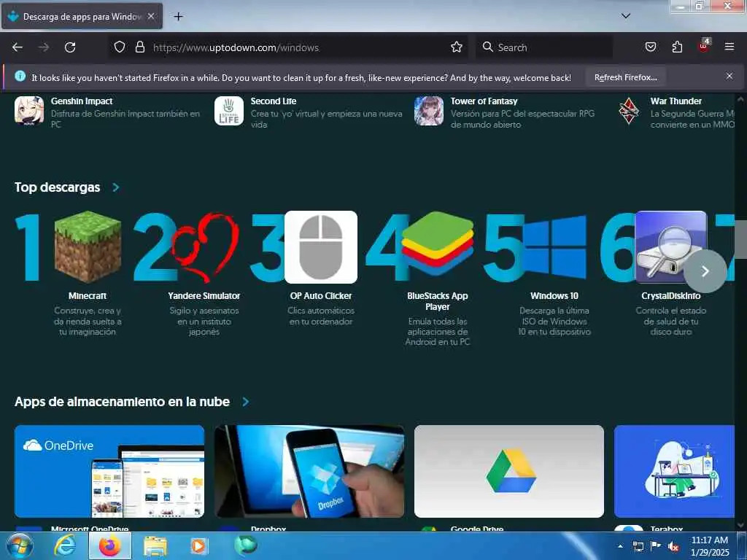
Task: Expand the list all tabs dropdown
Action: pyautogui.click(x=626, y=16)
